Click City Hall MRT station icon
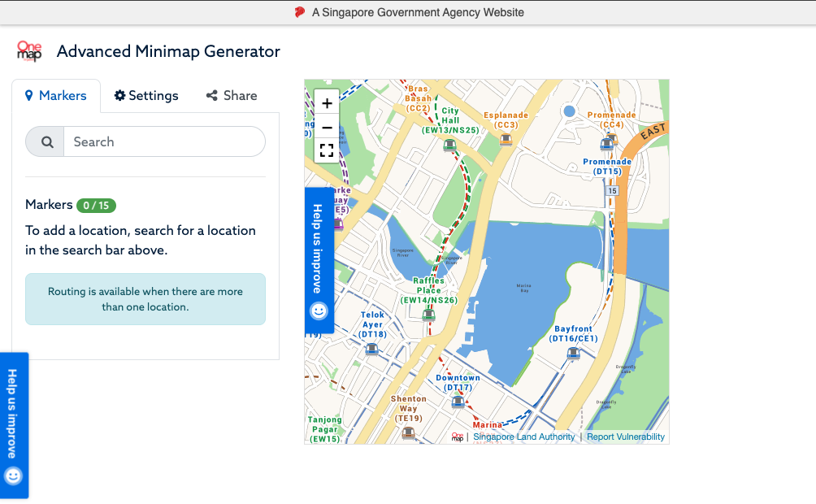816x504 pixels. 449,145
